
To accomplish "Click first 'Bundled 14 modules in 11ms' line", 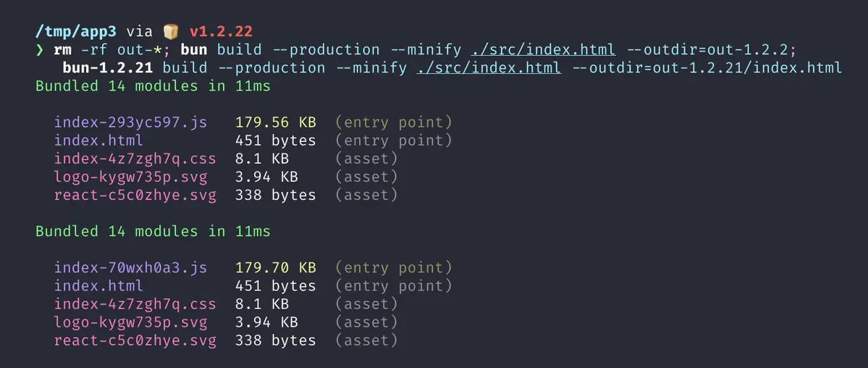I will (153, 86).
